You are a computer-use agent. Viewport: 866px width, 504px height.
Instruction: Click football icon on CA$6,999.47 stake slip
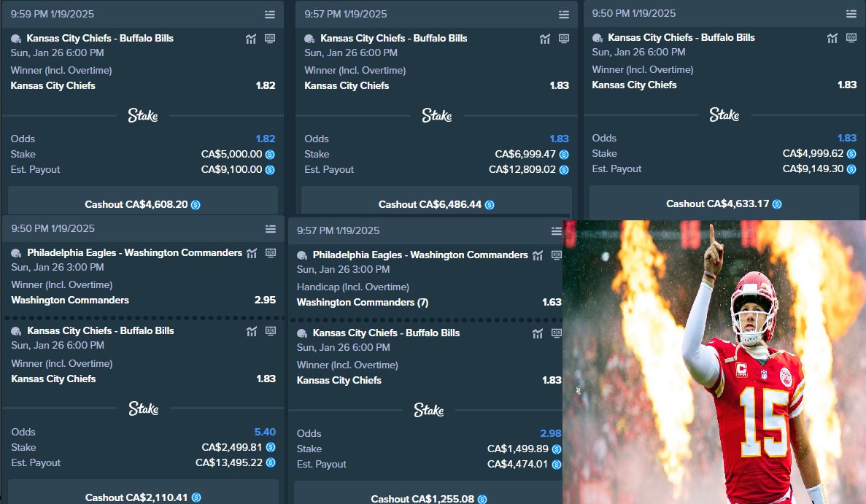pyautogui.click(x=310, y=39)
